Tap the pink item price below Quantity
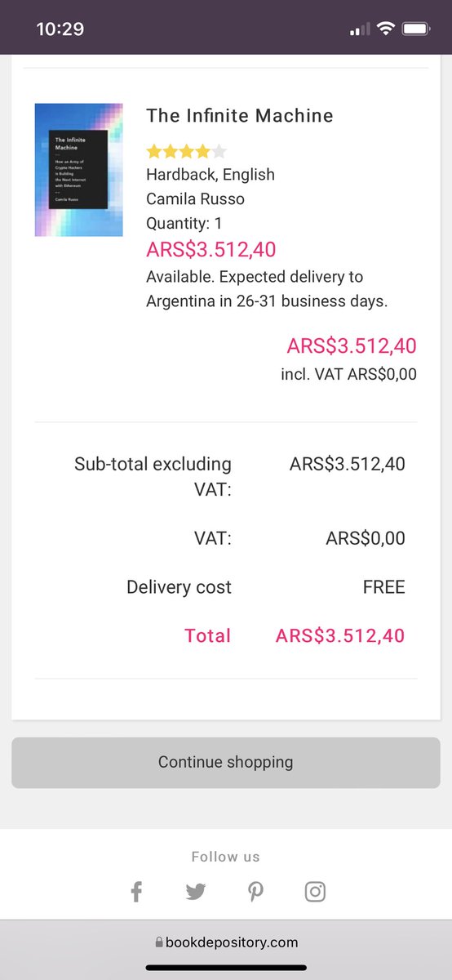 point(211,249)
